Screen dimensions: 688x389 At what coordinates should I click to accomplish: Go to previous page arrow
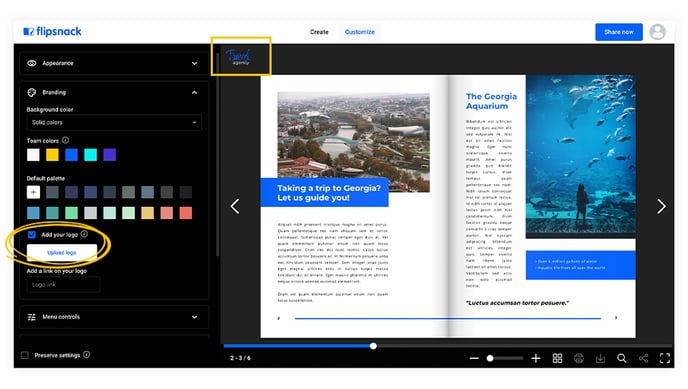pyautogui.click(x=235, y=206)
